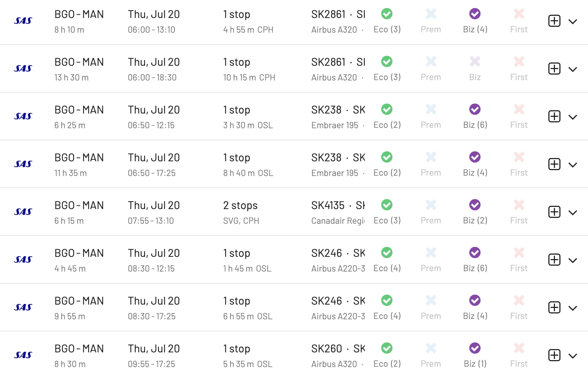The width and height of the screenshot is (588, 377).
Task: Select the purple Biz (6) check on the 6 h 25 m flight
Action: (475, 109)
